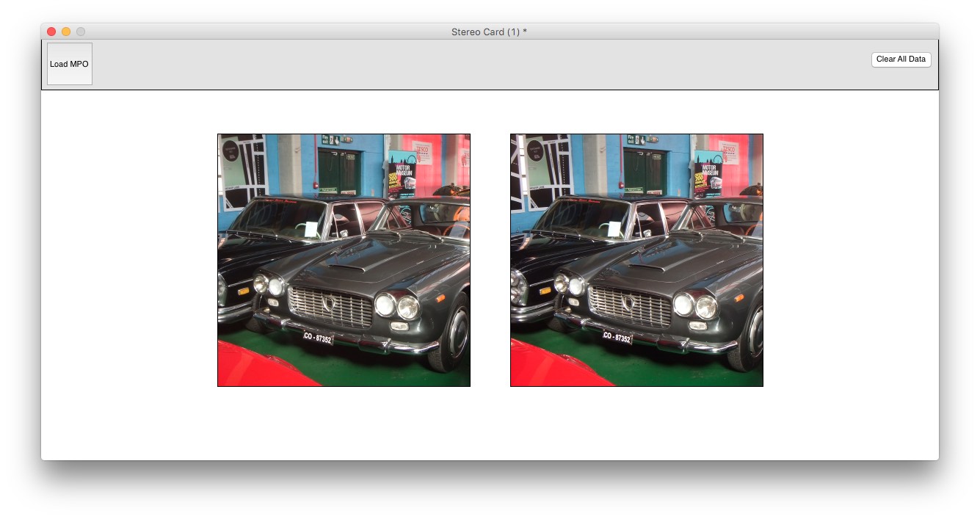Click the white windshield paper in left image
980x519 pixels.
(311, 229)
